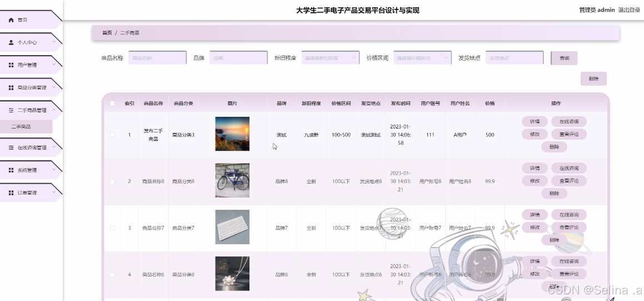This screenshot has height=301, width=644.
Task: Check the checkbox for row 商品名称6
Action: [112, 274]
